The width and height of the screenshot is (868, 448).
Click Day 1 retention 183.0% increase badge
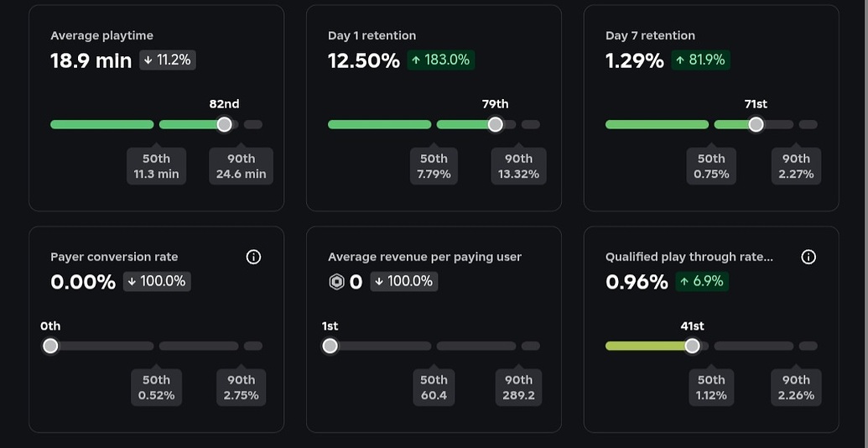click(x=441, y=60)
